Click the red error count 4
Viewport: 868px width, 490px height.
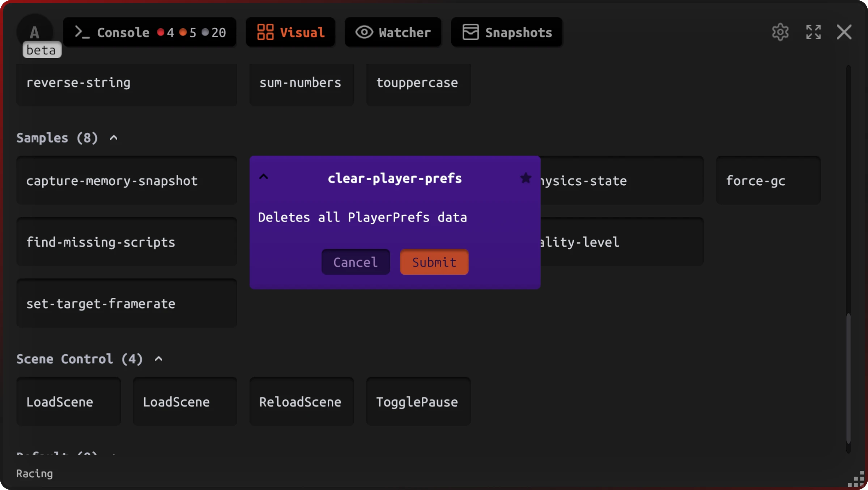166,33
